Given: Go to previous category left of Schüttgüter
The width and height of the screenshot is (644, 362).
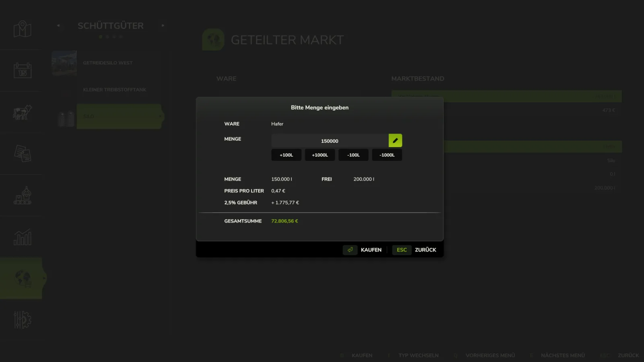Looking at the screenshot, I should pyautogui.click(x=59, y=25).
